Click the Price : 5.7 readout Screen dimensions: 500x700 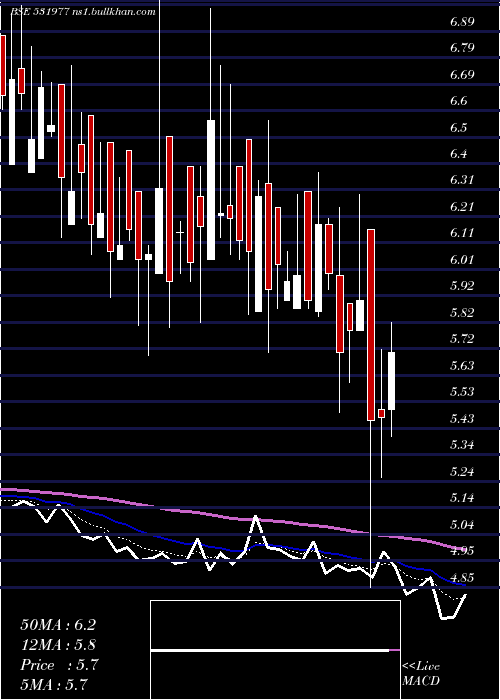point(59,665)
